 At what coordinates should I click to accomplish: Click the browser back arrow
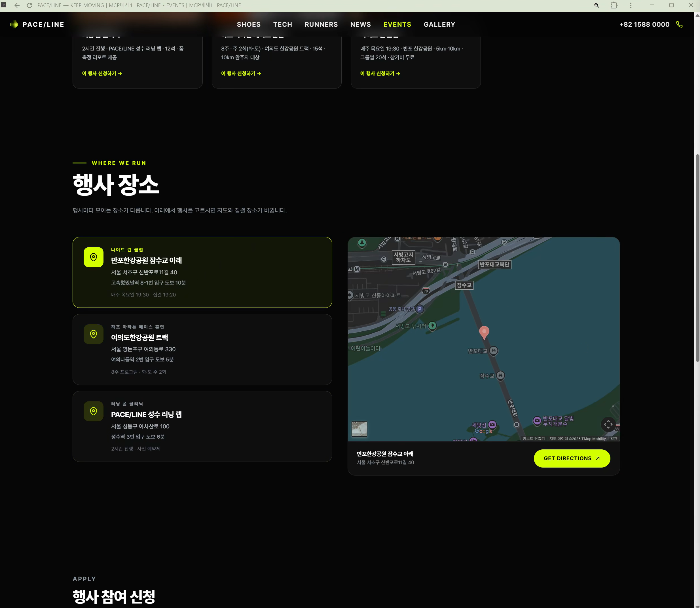17,5
